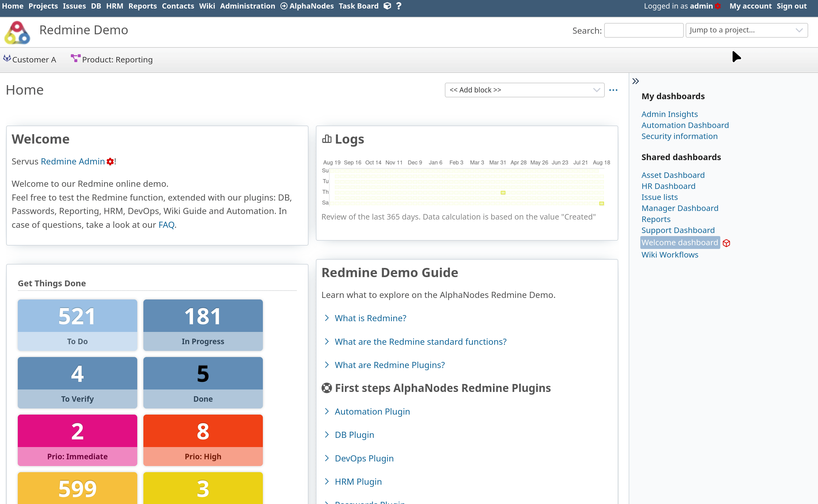
Task: Open the Manager Dashboard link
Action: (680, 208)
